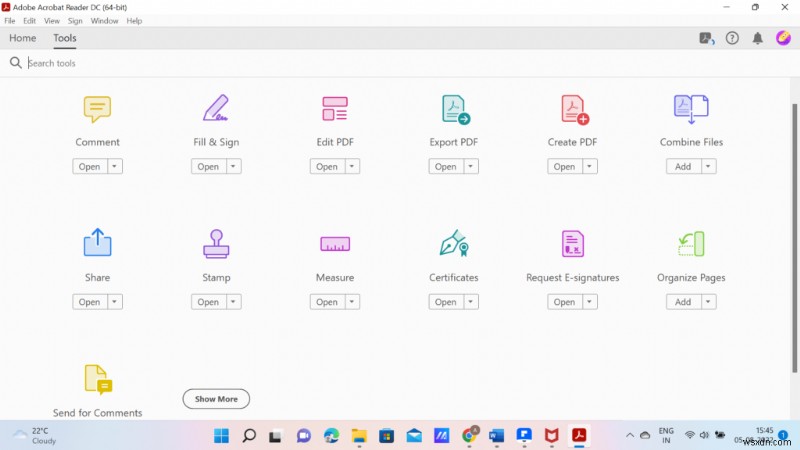Viewport: 800px width, 450px height.
Task: Select the Tools tab
Action: coord(65,38)
